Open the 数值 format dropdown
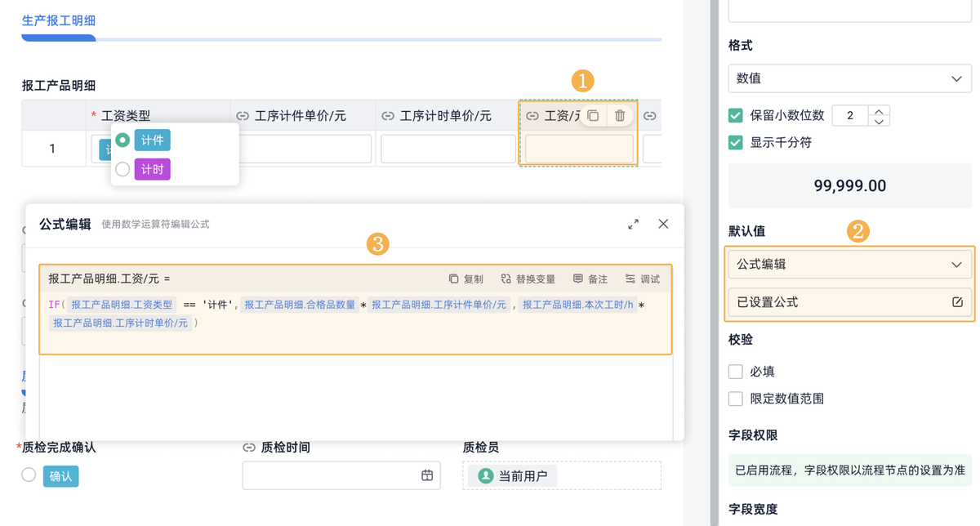This screenshot has height=526, width=980. click(x=849, y=78)
